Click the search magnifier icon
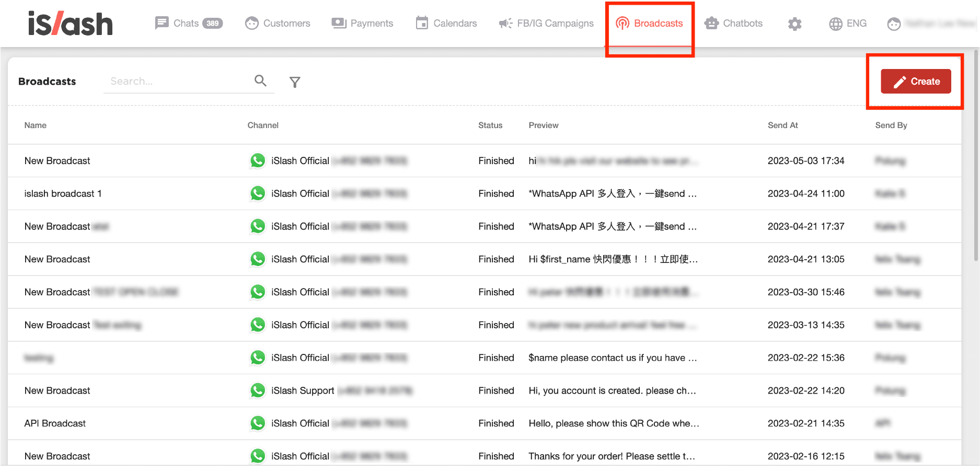 [x=260, y=80]
